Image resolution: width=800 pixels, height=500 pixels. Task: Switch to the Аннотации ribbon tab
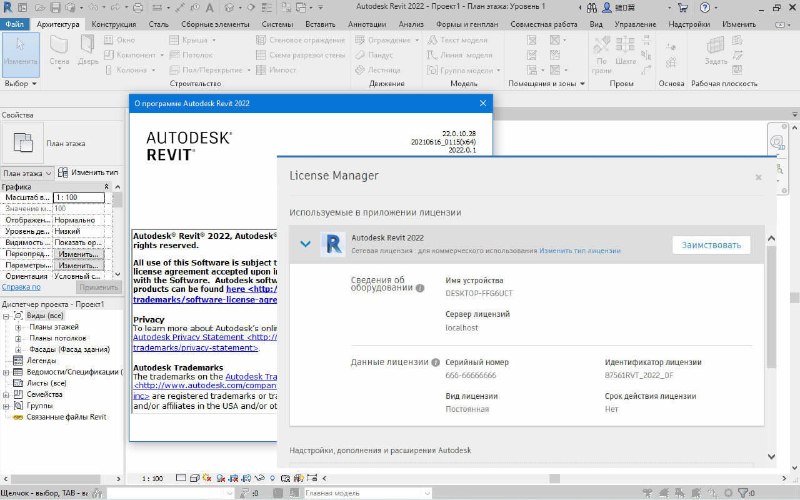(x=367, y=24)
